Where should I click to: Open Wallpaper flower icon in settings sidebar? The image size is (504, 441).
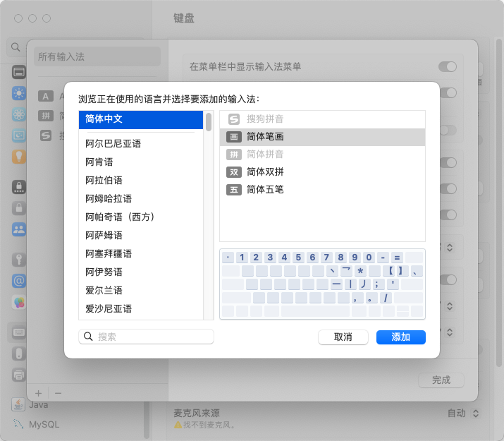point(19,114)
